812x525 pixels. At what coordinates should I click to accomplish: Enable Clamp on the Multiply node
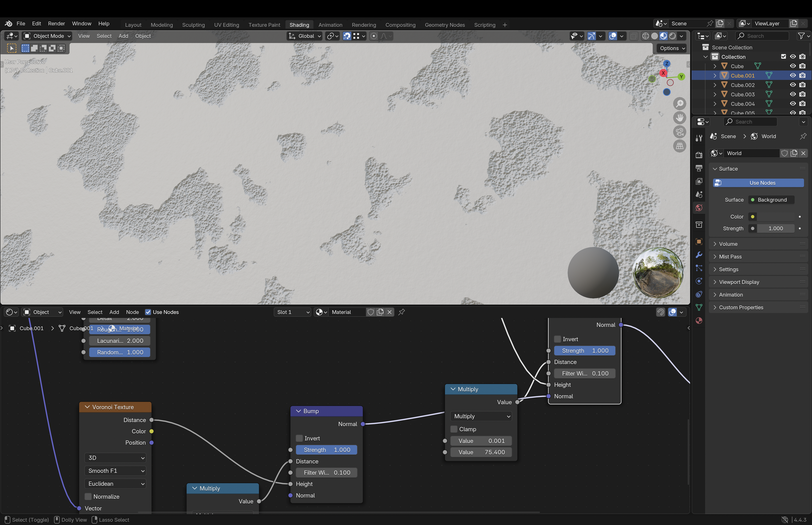tap(454, 429)
